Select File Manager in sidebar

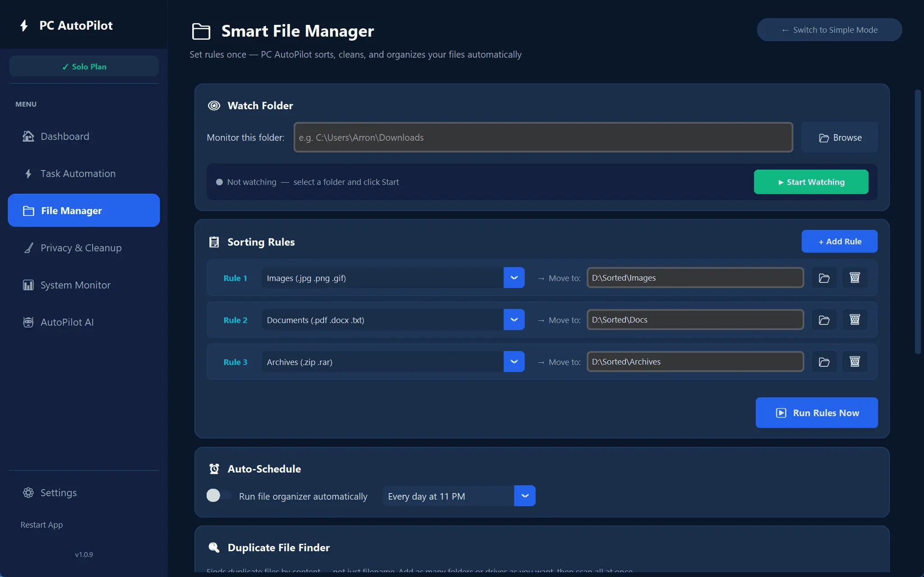(83, 210)
